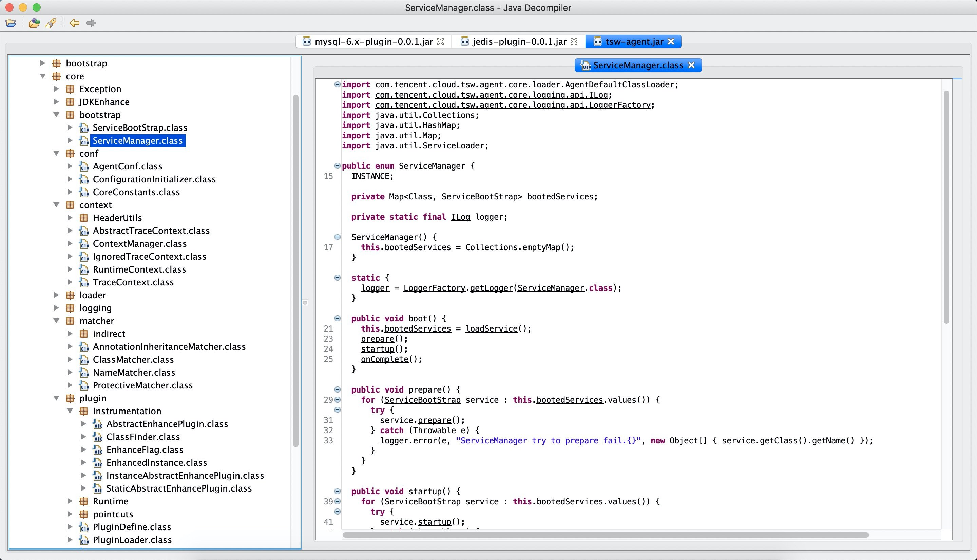Click the Open Type toolbar icon
Image resolution: width=977 pixels, height=560 pixels.
coord(34,23)
